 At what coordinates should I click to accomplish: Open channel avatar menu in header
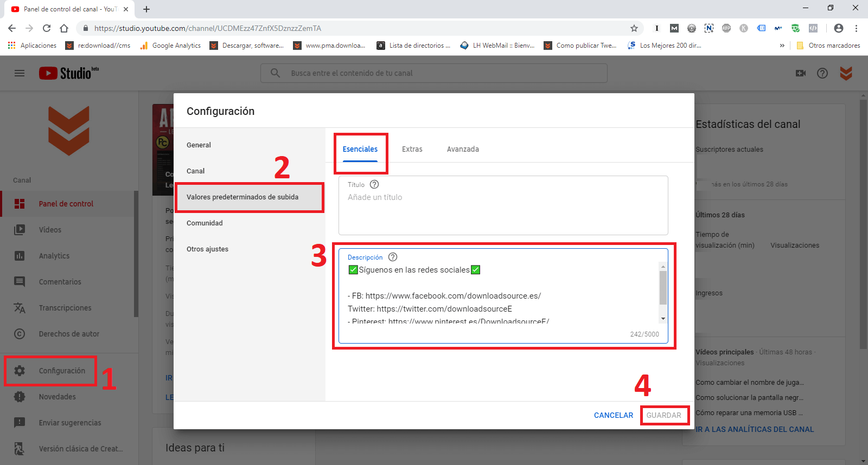pos(846,73)
